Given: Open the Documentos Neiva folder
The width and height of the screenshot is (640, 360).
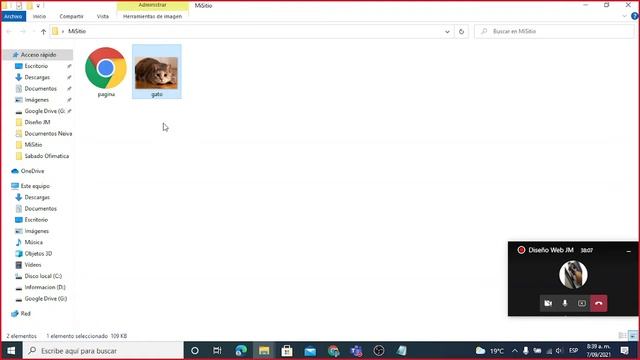Looking at the screenshot, I should pos(48,133).
